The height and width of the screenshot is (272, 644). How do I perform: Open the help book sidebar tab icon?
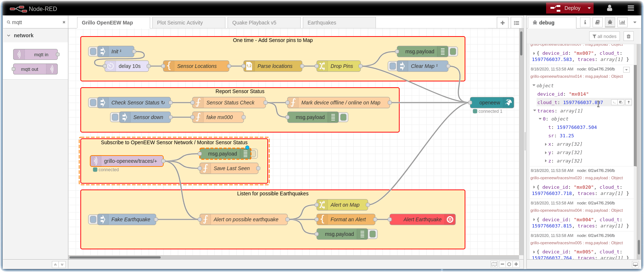click(597, 22)
